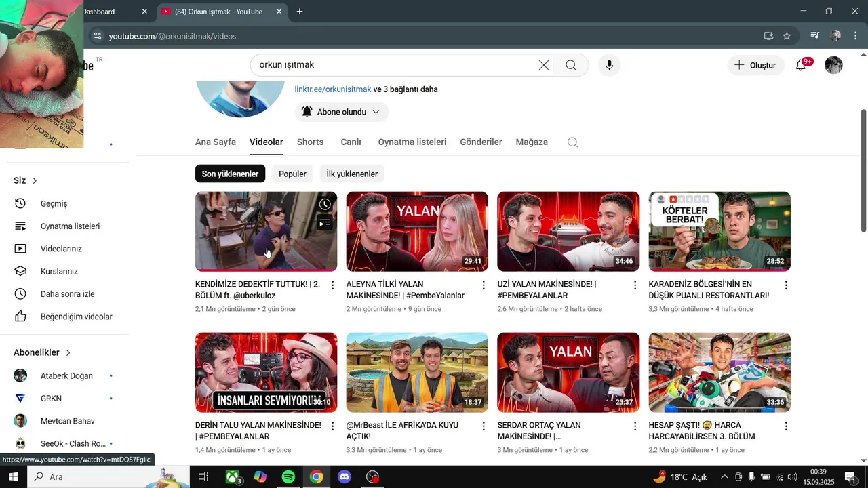Switch to Shorts tab

pyautogui.click(x=310, y=142)
